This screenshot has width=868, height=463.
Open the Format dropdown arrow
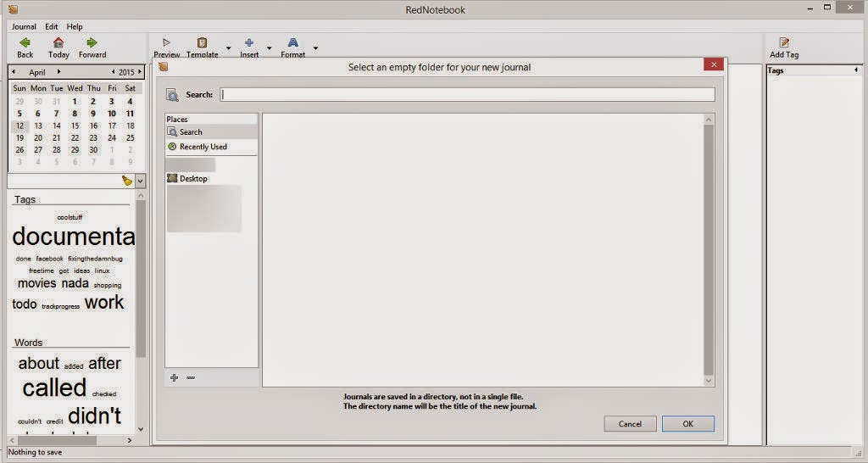[315, 48]
